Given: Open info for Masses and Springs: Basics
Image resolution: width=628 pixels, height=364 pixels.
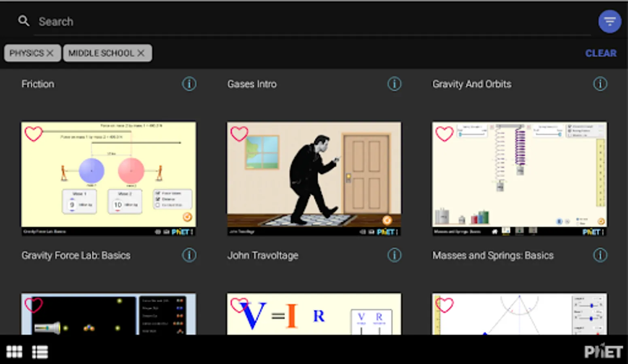Looking at the screenshot, I should (600, 255).
